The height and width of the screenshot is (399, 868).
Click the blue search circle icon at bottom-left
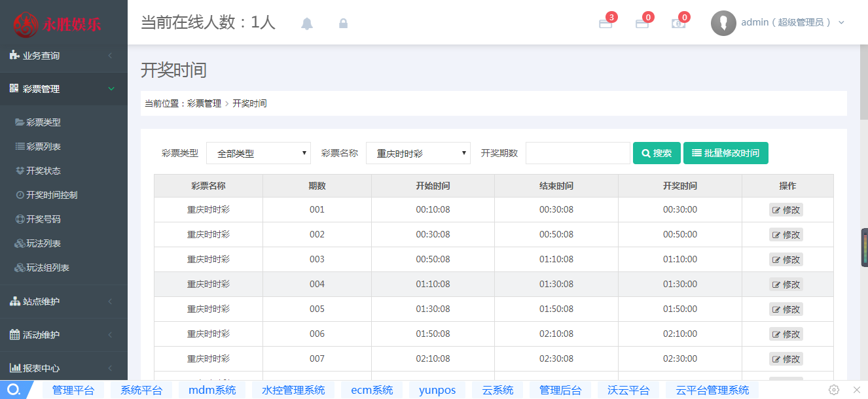click(13, 390)
